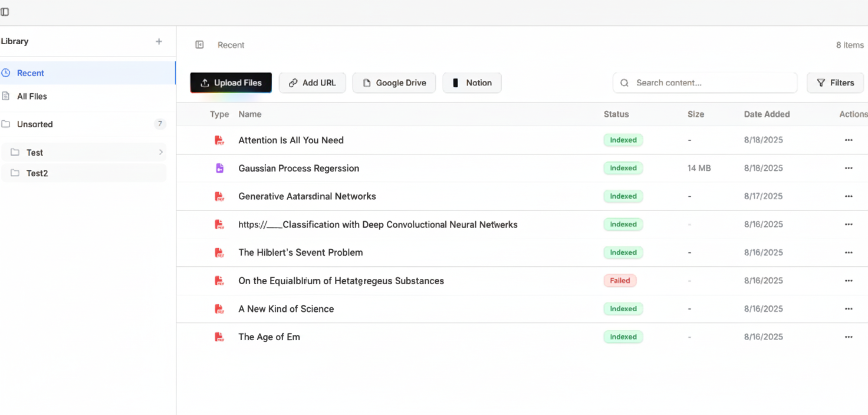
Task: Open the three-dot menu for the Failed item
Action: pyautogui.click(x=848, y=281)
